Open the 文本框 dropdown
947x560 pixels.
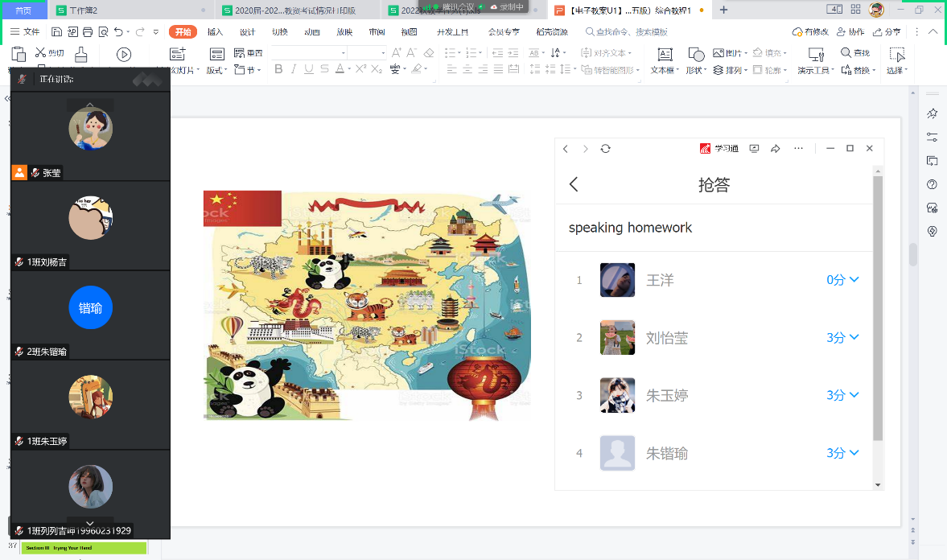[x=665, y=70]
